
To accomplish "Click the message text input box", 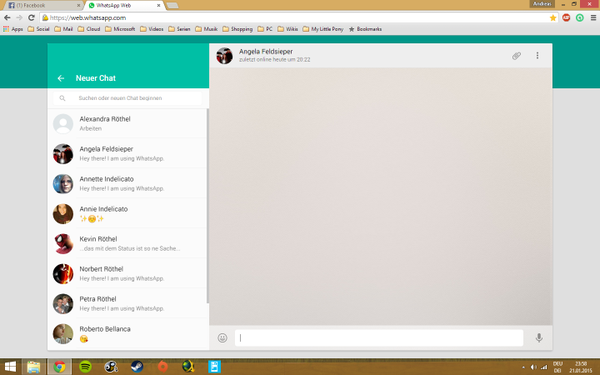I will pyautogui.click(x=379, y=338).
